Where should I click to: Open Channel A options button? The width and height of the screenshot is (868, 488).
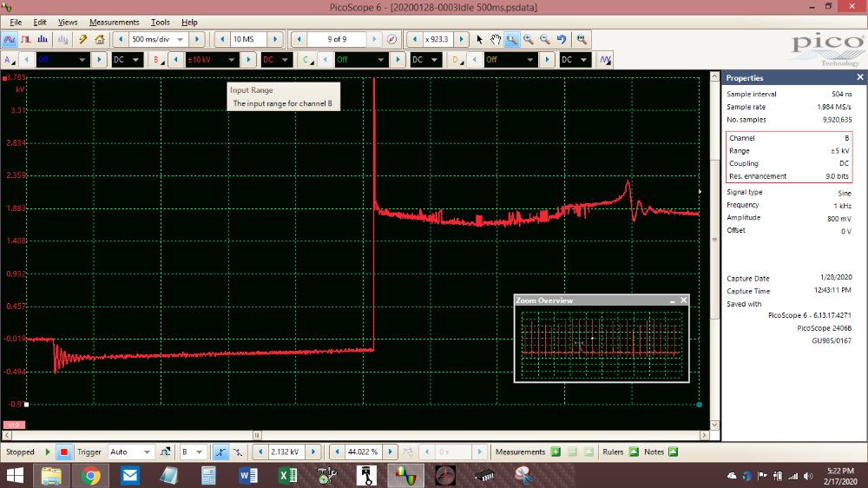point(10,59)
